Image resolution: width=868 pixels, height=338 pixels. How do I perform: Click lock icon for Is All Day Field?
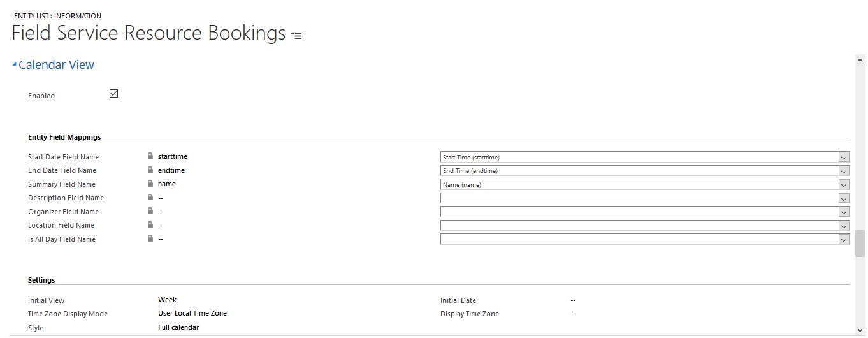click(x=150, y=239)
